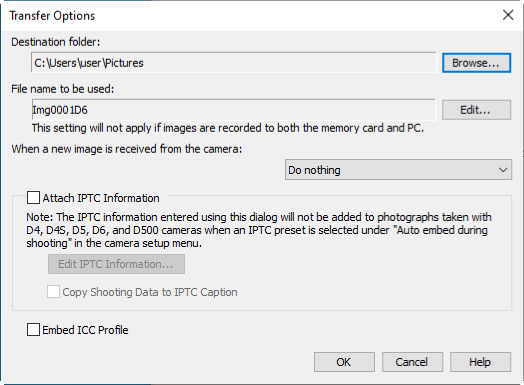This screenshot has height=385, width=524.
Task: Click the C:\Users\user\Pictures destination path field
Action: 234,62
